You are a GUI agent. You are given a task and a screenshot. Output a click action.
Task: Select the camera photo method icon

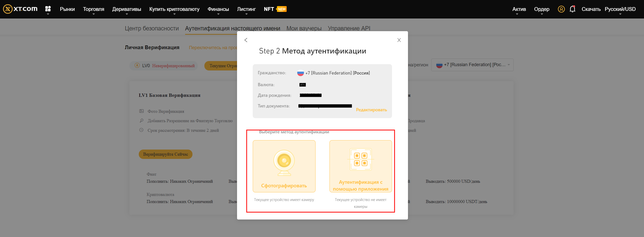284,162
